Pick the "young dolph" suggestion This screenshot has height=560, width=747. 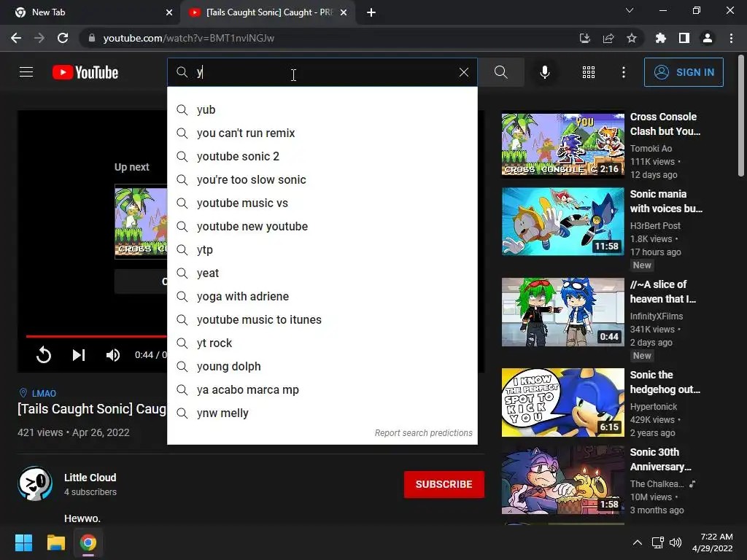tap(322, 366)
